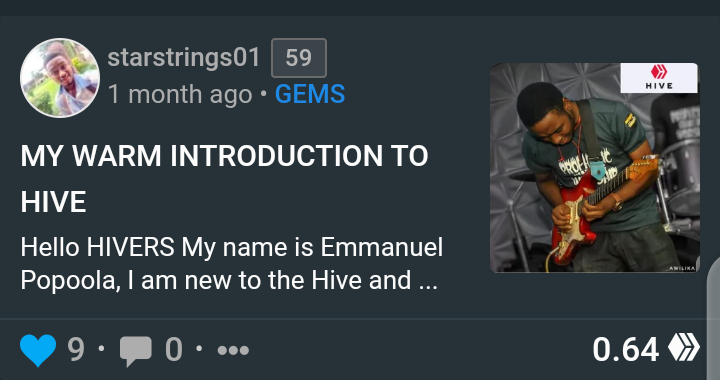This screenshot has height=380, width=720.
Task: Click the 59 reputation badge
Action: (299, 58)
